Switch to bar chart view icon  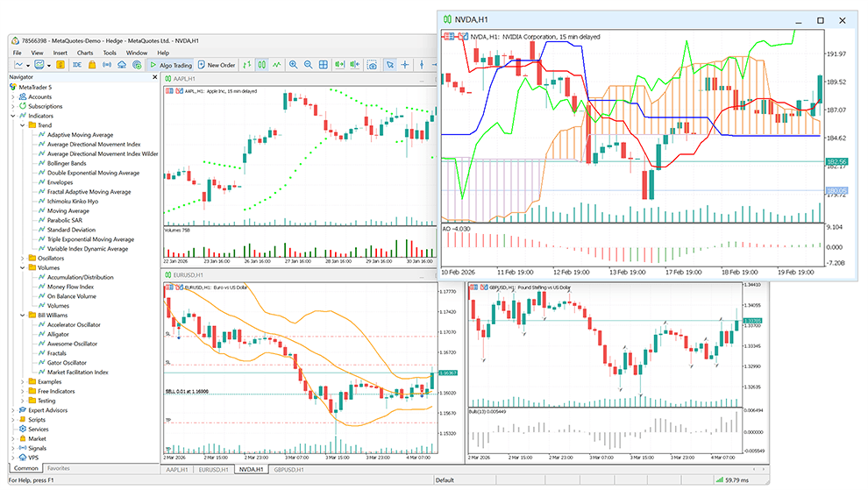(x=247, y=65)
